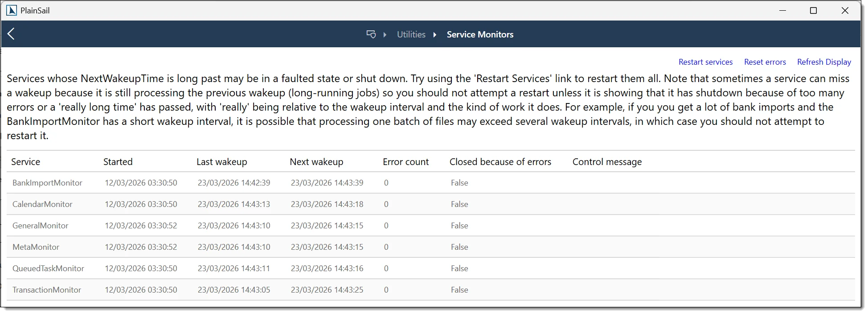This screenshot has width=868, height=314.
Task: Click the Started column header
Action: [x=118, y=161]
